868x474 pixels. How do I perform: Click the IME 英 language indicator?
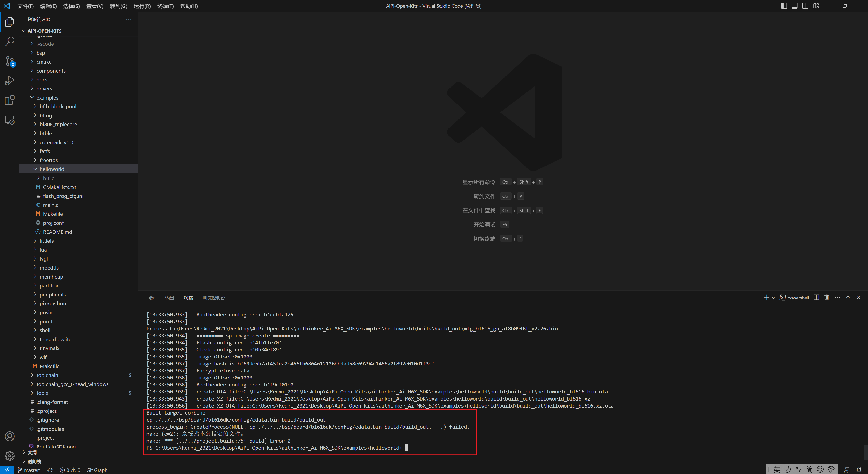(x=777, y=469)
